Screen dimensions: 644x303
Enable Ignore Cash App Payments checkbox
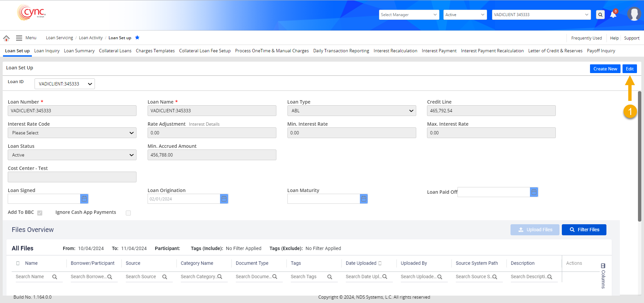[x=128, y=213]
